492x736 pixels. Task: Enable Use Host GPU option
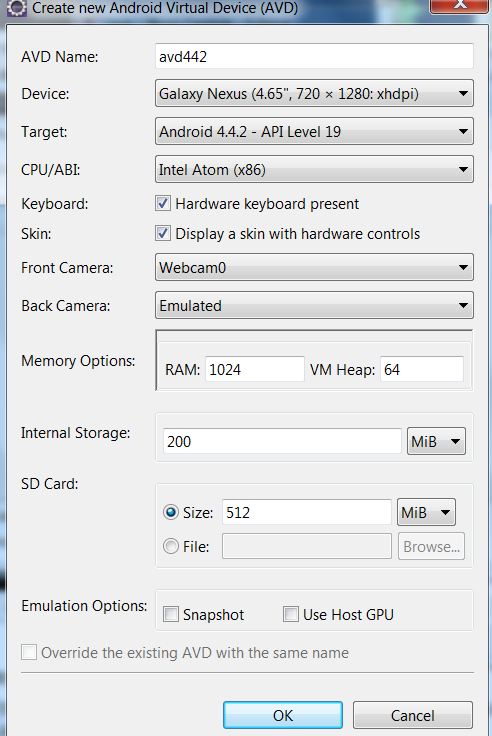pyautogui.click(x=291, y=614)
